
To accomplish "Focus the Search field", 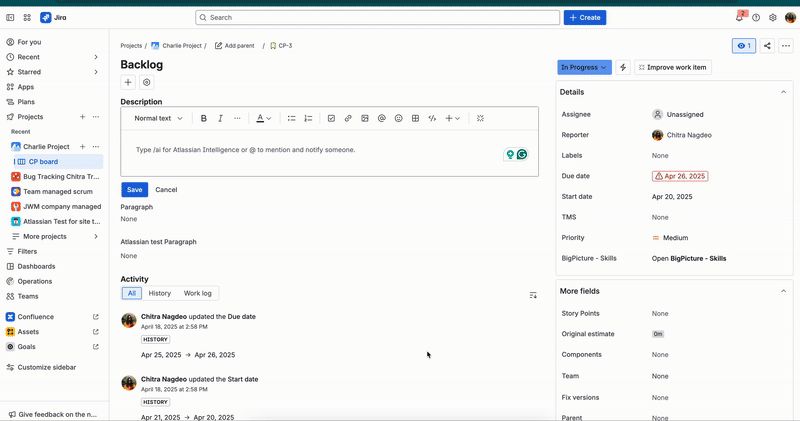I will [378, 17].
